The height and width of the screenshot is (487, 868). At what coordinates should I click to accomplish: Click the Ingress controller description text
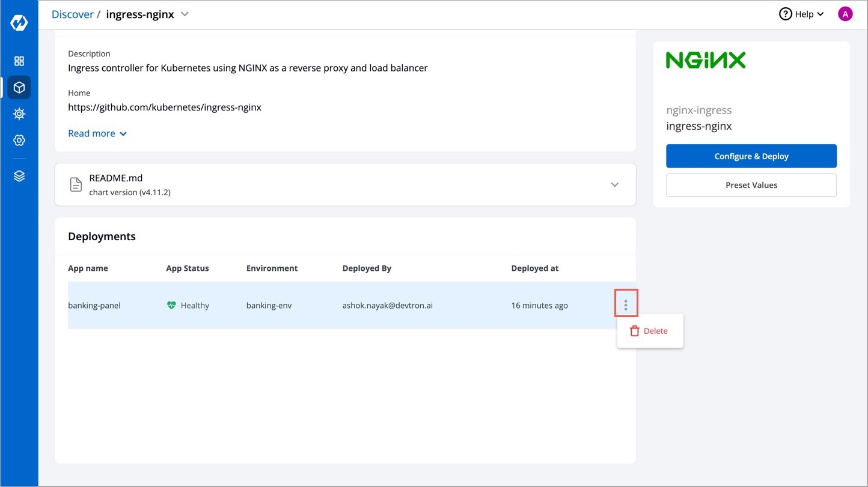(248, 68)
